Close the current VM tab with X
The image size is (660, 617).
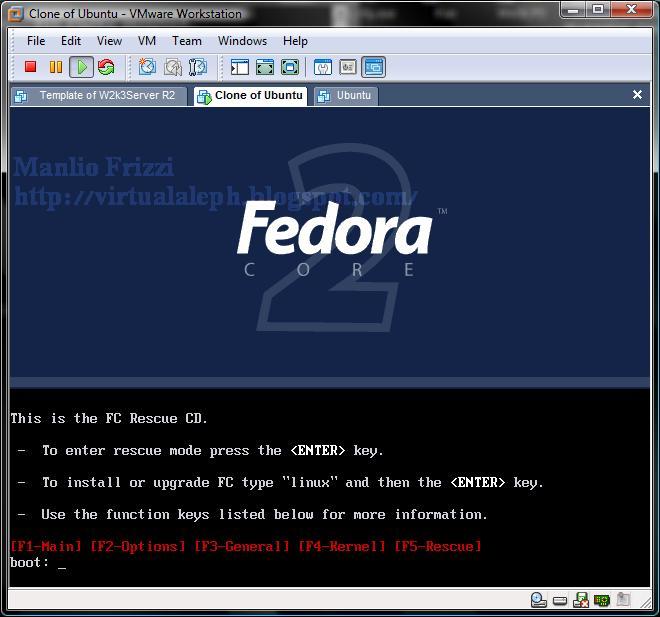point(637,95)
